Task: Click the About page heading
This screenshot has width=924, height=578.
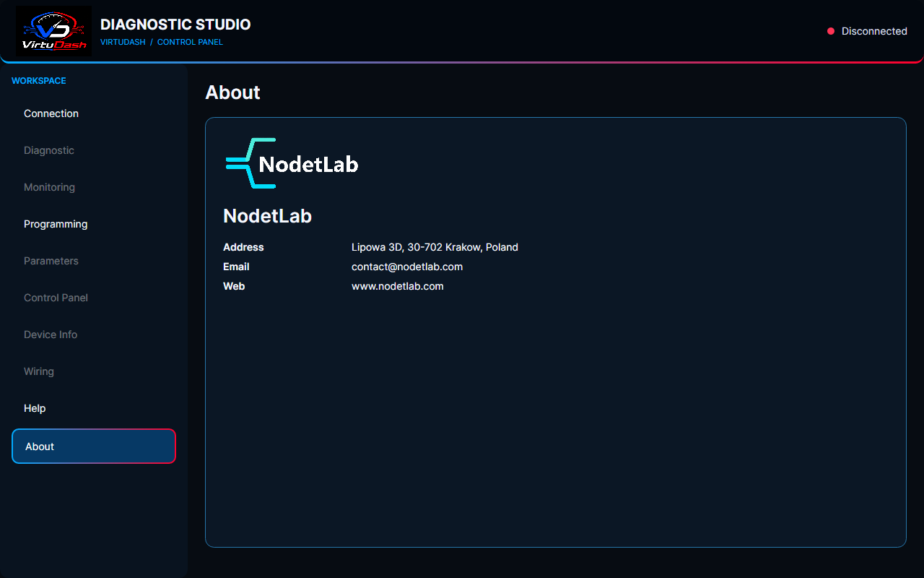Action: 232,92
